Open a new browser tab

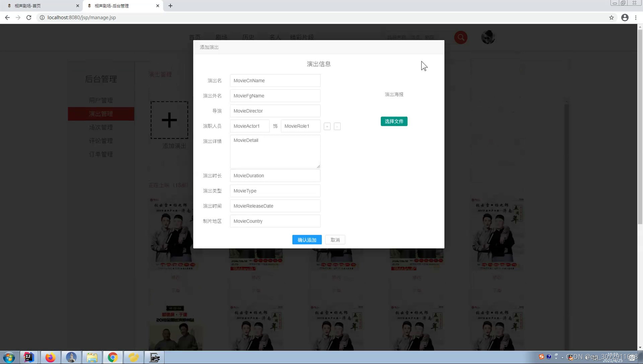point(170,6)
